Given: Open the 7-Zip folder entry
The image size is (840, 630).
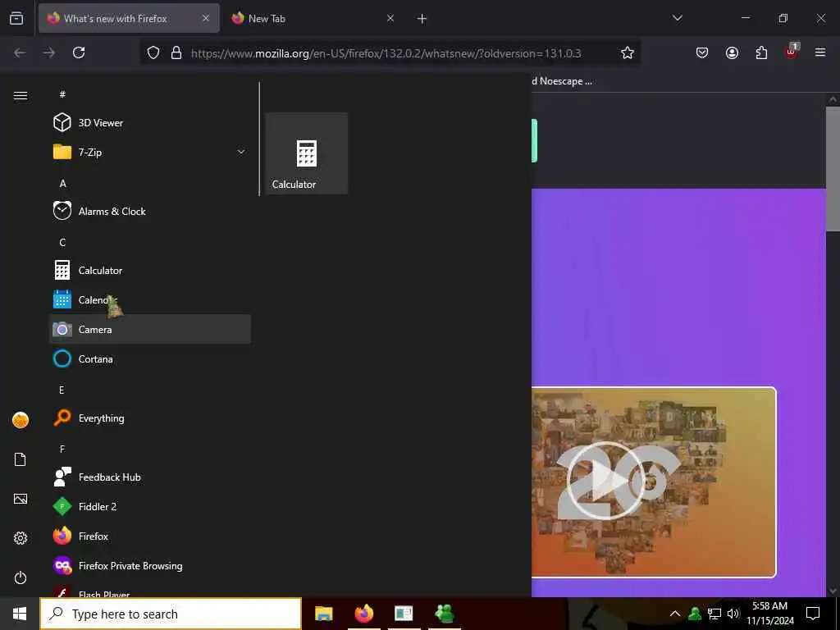Looking at the screenshot, I should [x=150, y=152].
